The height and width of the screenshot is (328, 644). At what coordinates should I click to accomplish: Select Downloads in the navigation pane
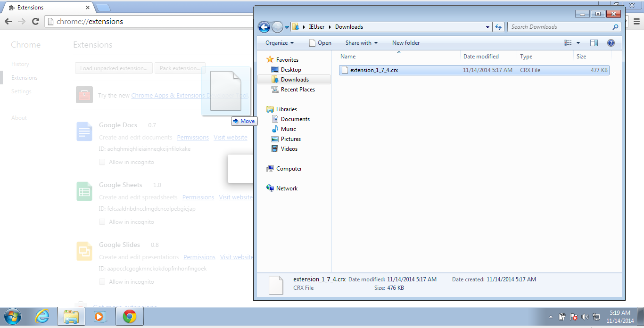coord(295,80)
